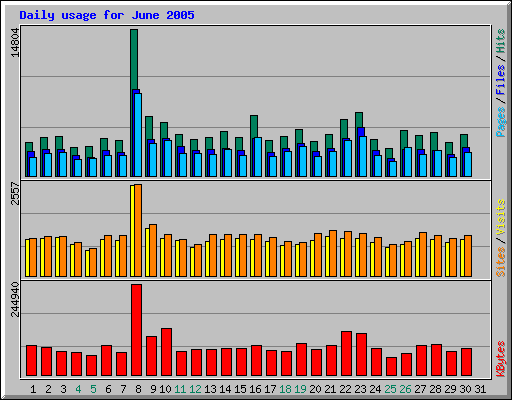Viewport: 512px width, 400px height.
Task: Click the 14804 axis value
Action: [x=15, y=42]
